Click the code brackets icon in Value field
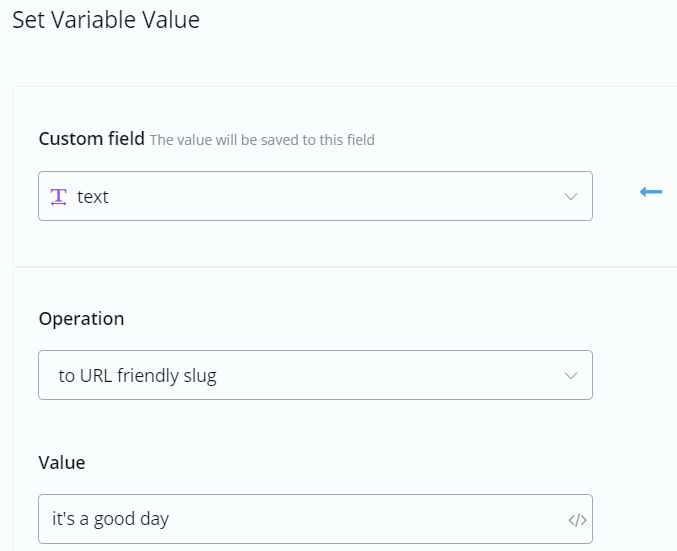677x551 pixels. coord(577,520)
